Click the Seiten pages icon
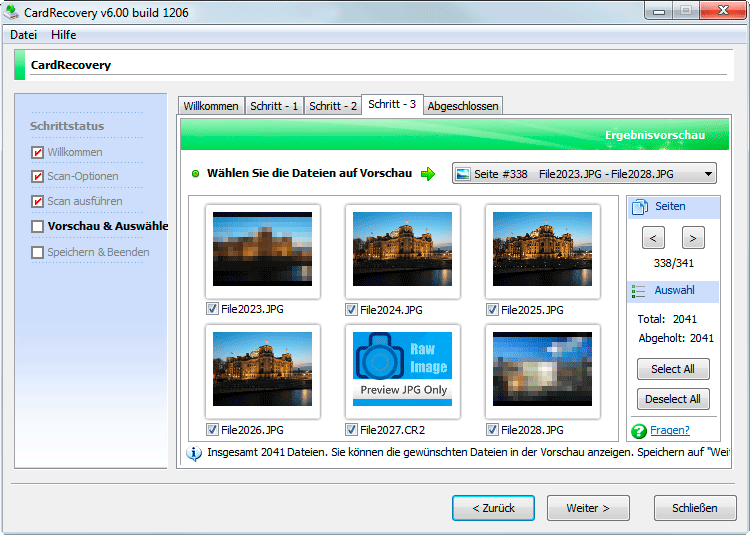The width and height of the screenshot is (750, 535). [x=639, y=206]
